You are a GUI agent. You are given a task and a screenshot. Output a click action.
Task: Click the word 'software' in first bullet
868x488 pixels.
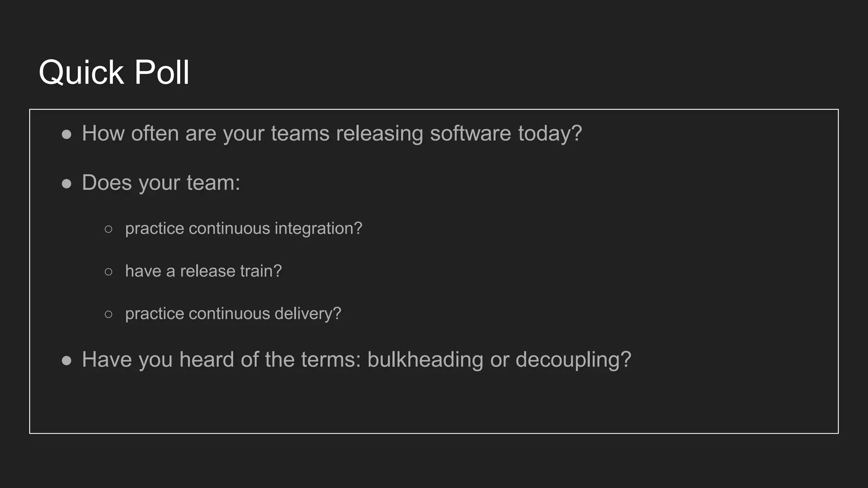tap(470, 133)
